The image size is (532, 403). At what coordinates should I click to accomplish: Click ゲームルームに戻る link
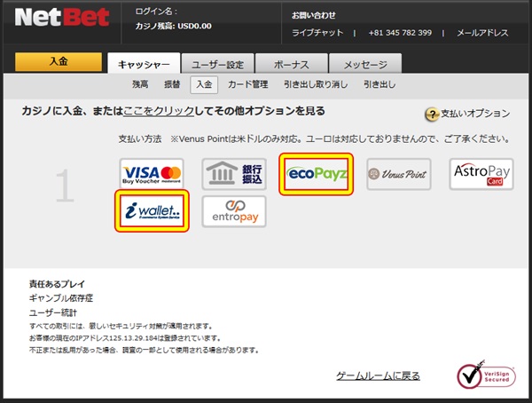[x=378, y=375]
